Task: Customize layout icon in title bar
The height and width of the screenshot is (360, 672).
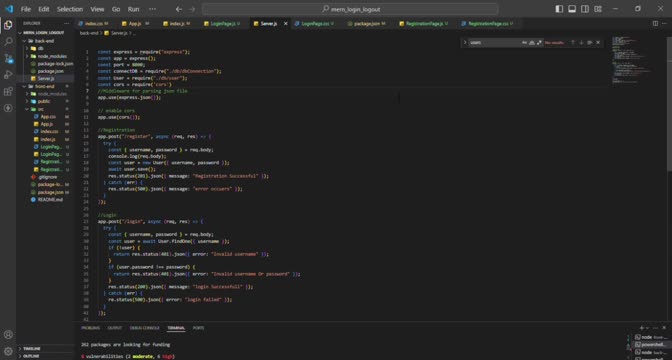Action: click(598, 9)
